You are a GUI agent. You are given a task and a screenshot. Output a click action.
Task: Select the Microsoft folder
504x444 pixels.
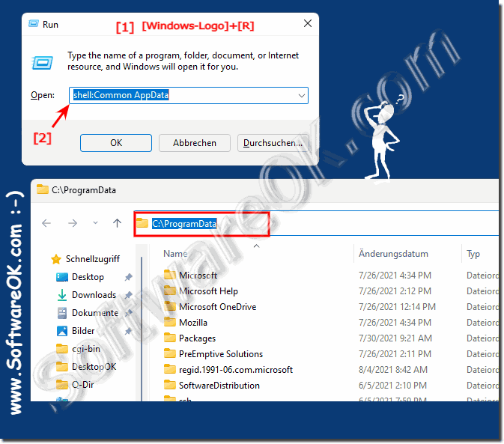(198, 276)
